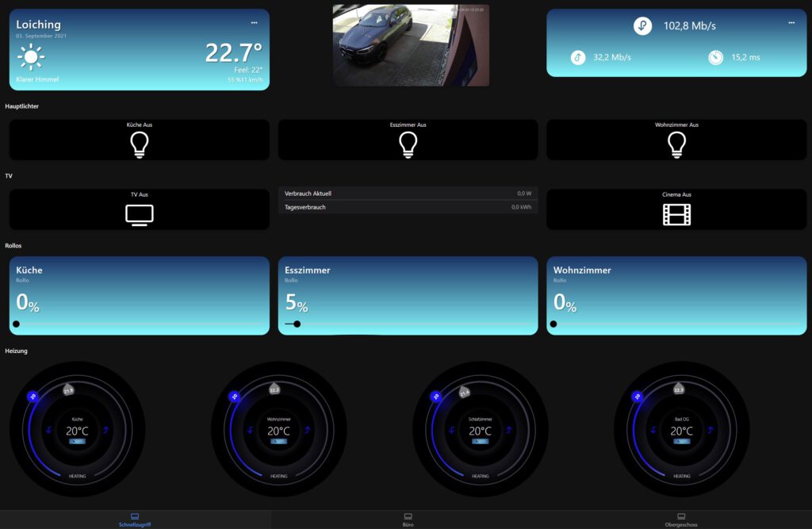This screenshot has width=812, height=529.
Task: Click the ping timer icon beside 15,2 ms
Action: click(x=716, y=58)
